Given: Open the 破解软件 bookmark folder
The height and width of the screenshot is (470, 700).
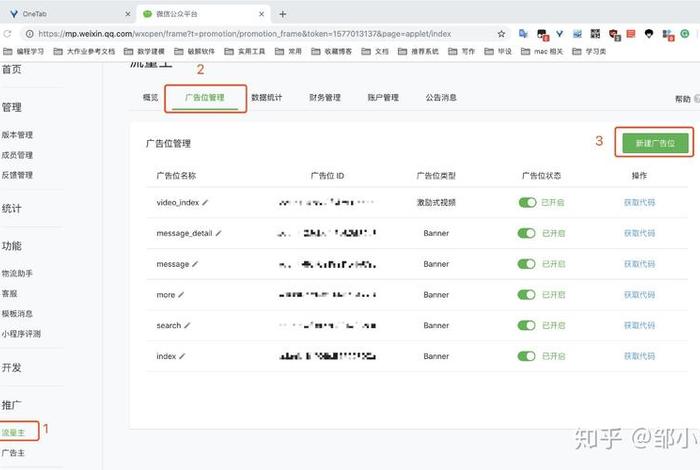Looking at the screenshot, I should point(194,52).
